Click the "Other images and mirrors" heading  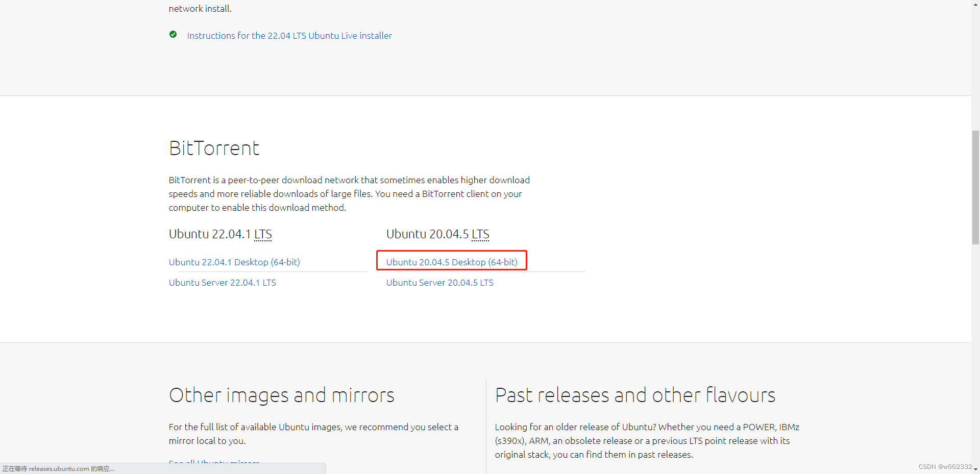[x=282, y=395]
